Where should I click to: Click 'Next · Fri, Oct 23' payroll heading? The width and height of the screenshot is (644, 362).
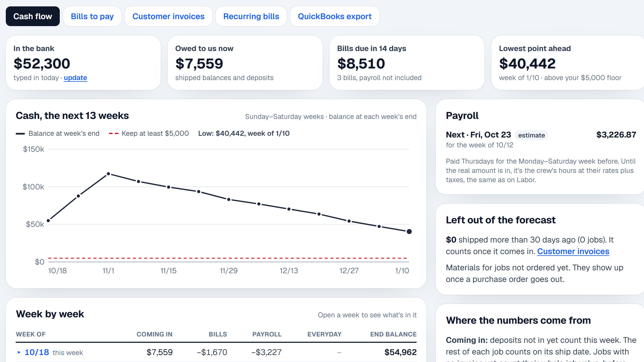(x=478, y=135)
